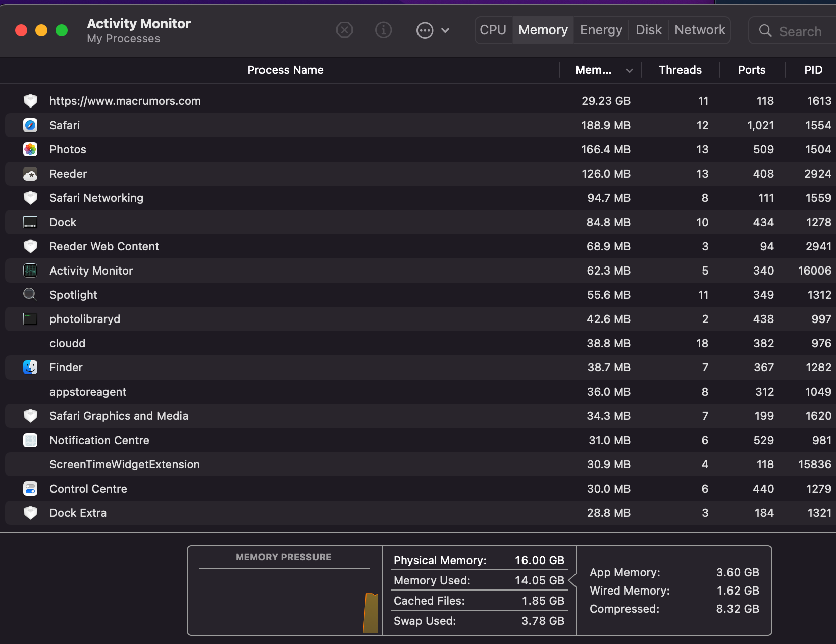
Task: Click the Dock process icon
Action: pyautogui.click(x=30, y=222)
